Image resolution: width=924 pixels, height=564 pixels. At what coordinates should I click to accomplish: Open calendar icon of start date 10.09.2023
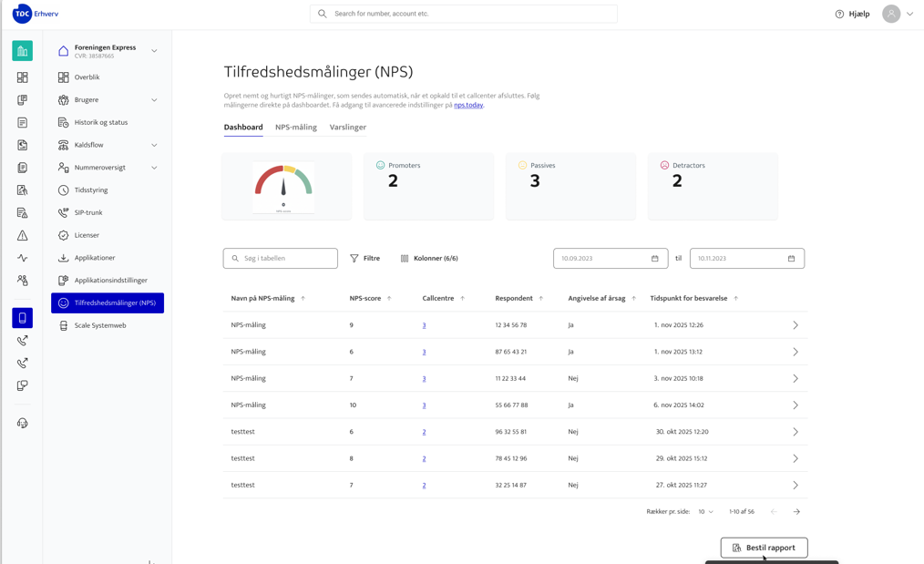point(654,258)
